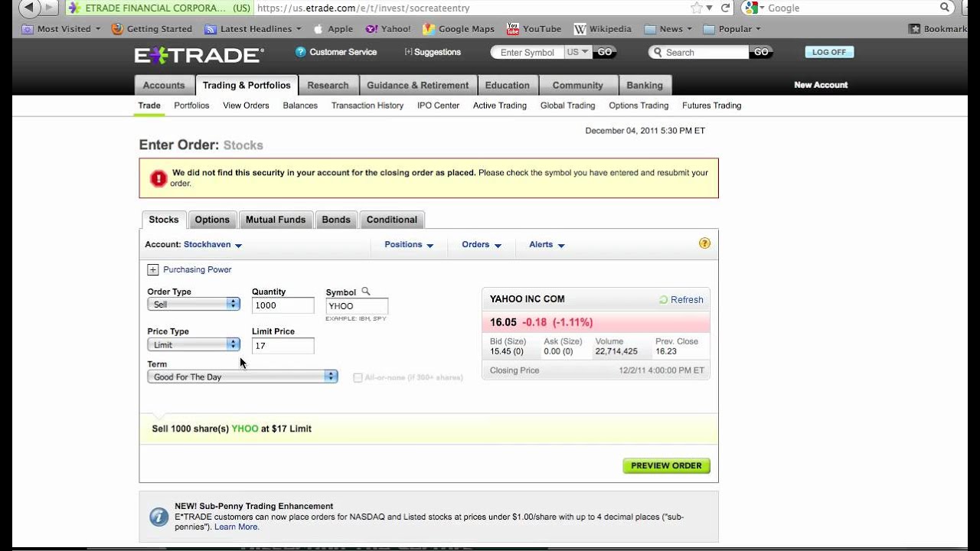Expand the Orders dropdown
Viewport: 980px width, 551px height.
click(482, 245)
